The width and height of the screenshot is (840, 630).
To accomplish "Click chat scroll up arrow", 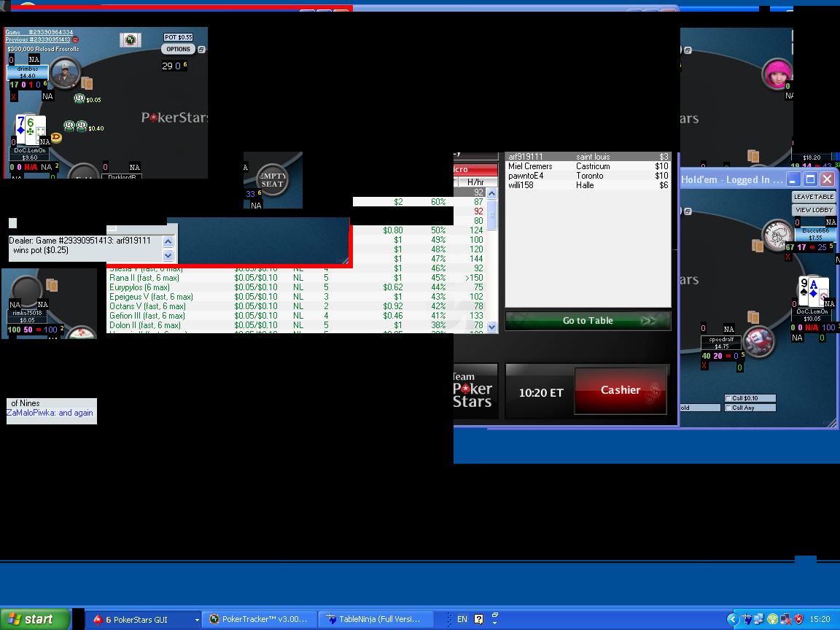I will point(168,241).
